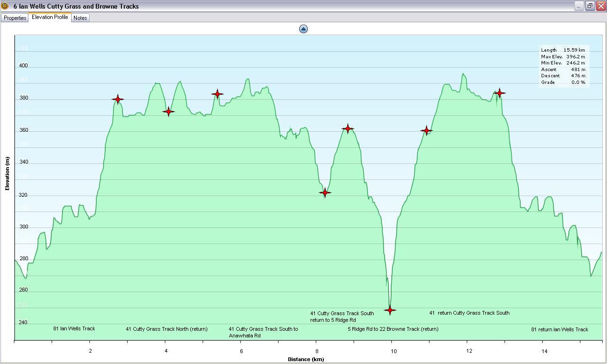Click the 5 Ridge Rd to 22 Browne Track label
Screen dimensions: 607x364
393,328
